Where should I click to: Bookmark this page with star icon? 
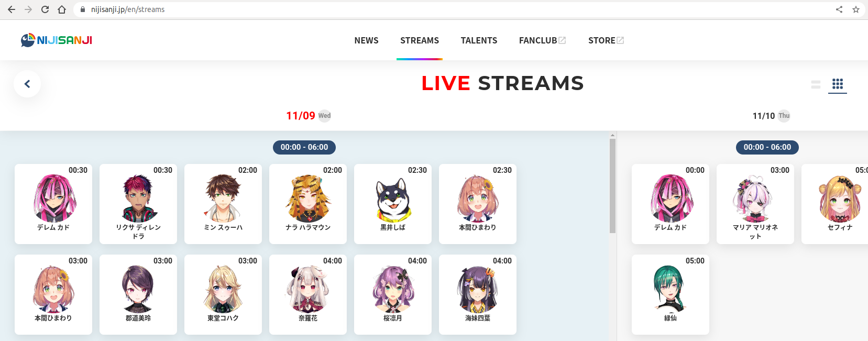(x=856, y=9)
